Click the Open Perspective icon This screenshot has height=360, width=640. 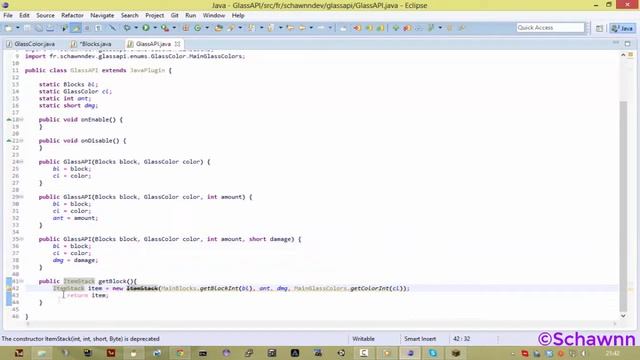(599, 28)
